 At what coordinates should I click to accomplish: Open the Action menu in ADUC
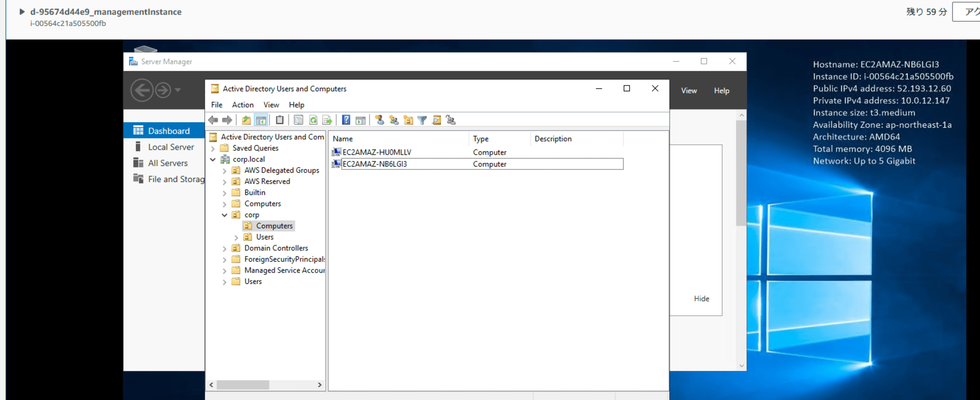243,105
